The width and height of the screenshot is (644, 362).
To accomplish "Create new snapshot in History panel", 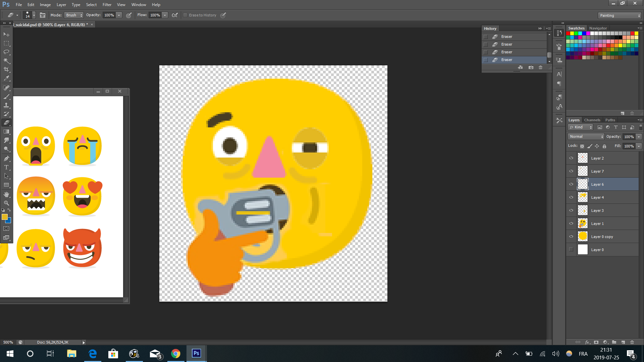I will (x=531, y=67).
